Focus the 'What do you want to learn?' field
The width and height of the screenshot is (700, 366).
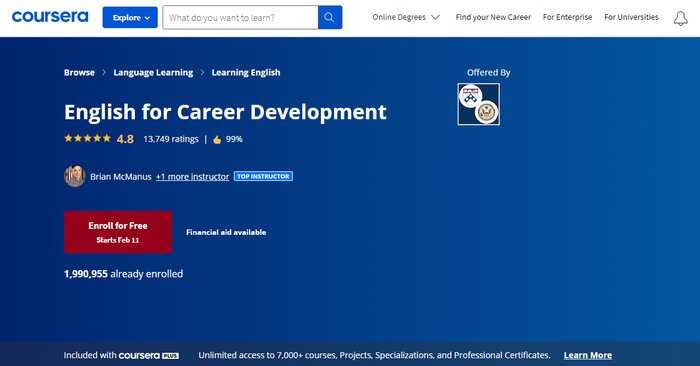click(240, 17)
